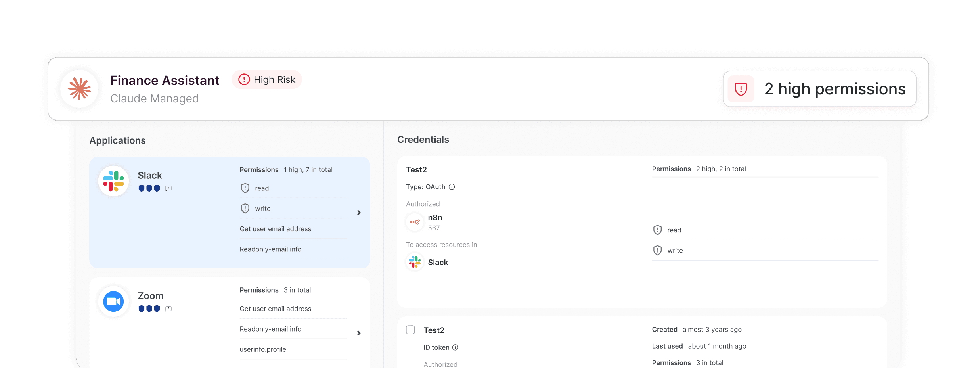980x368 pixels.
Task: Click shield icon beside credential read permission
Action: 657,230
